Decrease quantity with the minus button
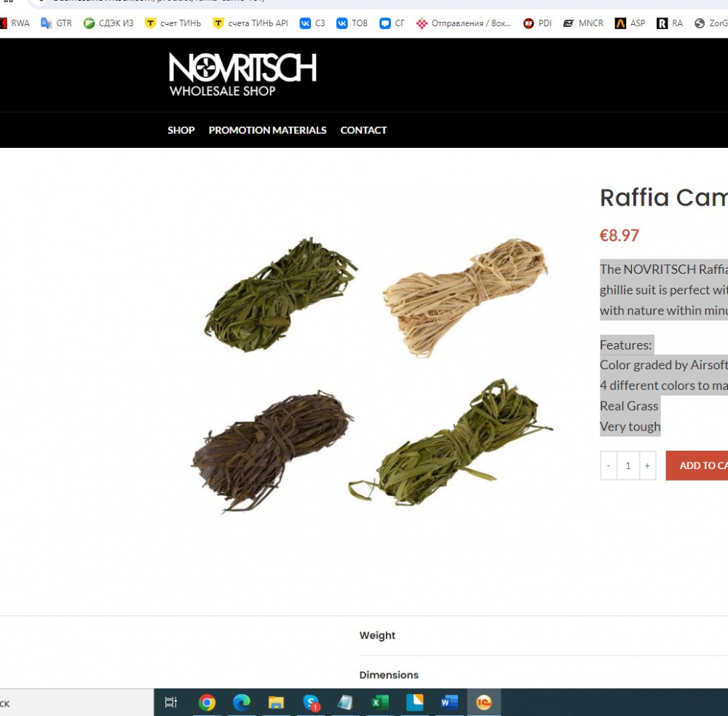This screenshot has height=716, width=728. tap(609, 466)
